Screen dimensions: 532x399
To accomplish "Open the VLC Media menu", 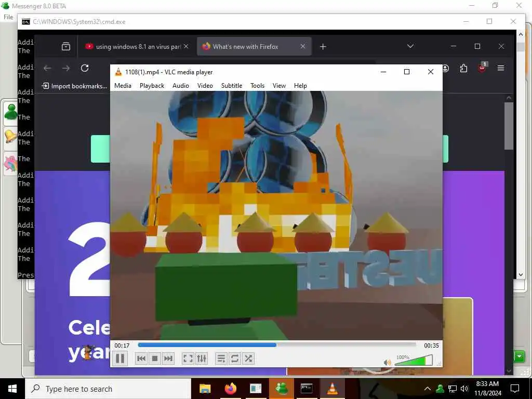I will click(123, 86).
